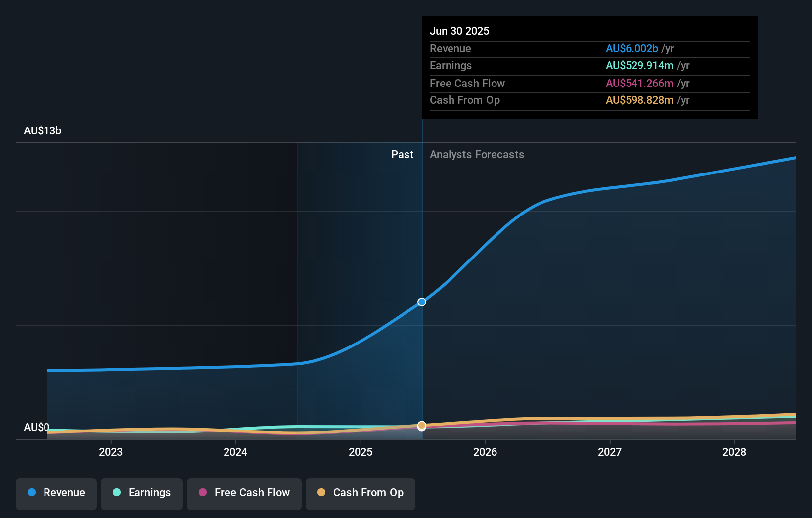Toggle the Free Cash Flow legend button
This screenshot has width=812, height=518.
point(244,494)
